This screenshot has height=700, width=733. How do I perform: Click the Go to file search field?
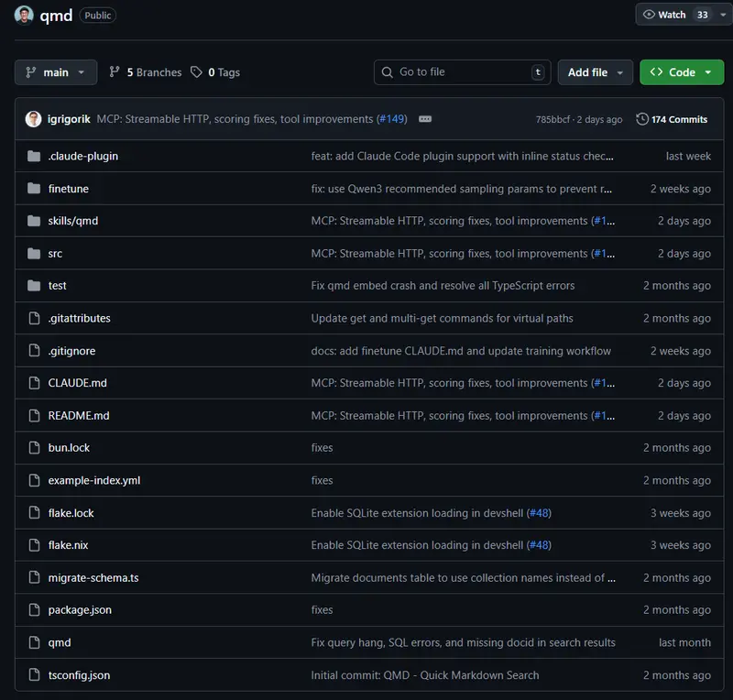click(x=463, y=72)
